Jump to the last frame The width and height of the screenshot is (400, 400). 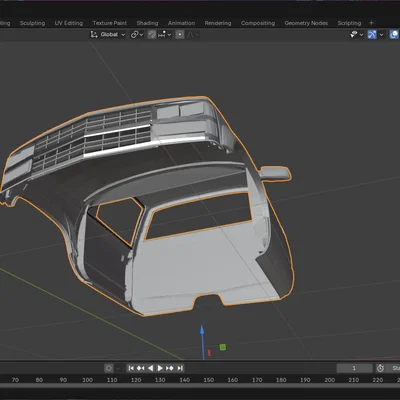tap(180, 368)
